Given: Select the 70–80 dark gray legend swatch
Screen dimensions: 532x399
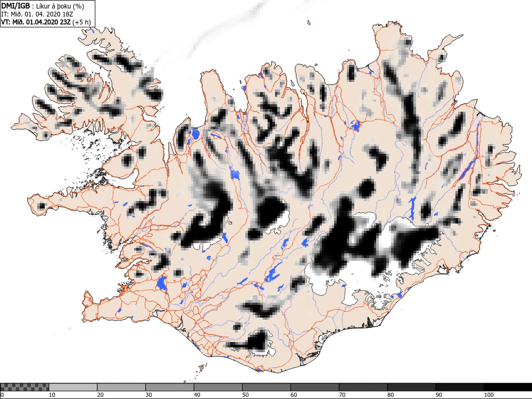Looking at the screenshot, I should 363,387.
